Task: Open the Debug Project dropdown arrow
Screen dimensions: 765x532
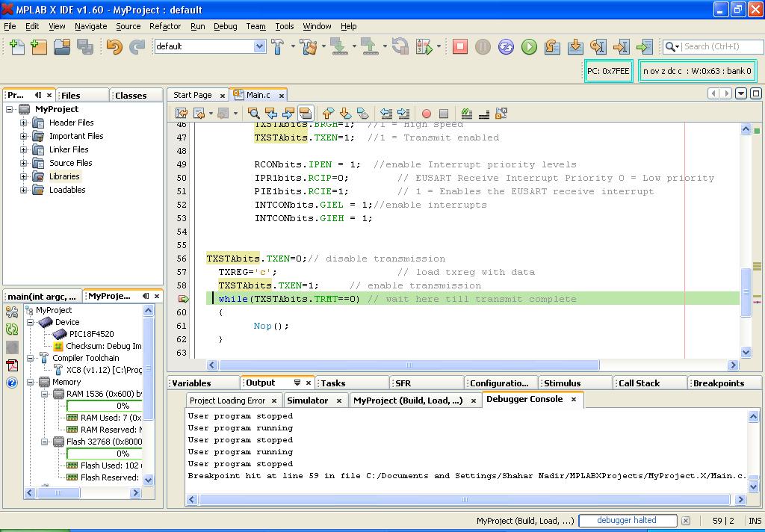Action: pos(439,46)
